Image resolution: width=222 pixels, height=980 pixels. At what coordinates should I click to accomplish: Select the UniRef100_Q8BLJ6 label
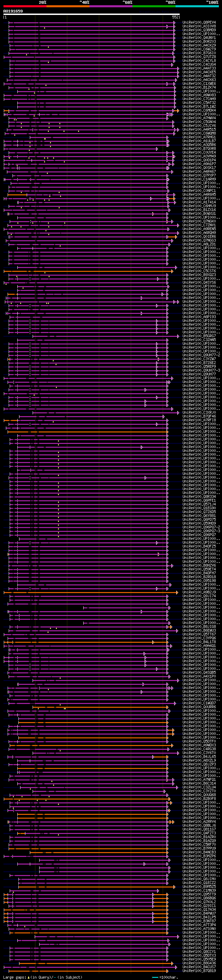click(199, 826)
